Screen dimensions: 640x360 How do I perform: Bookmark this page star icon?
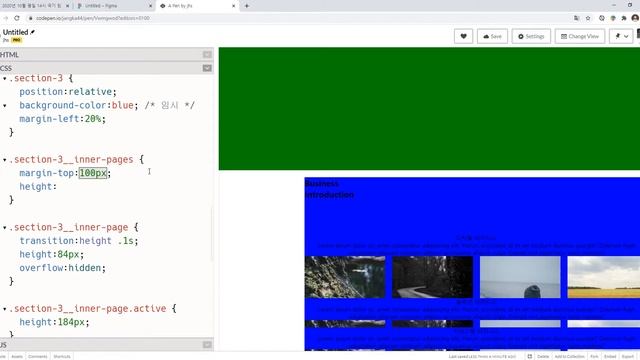pyautogui.click(x=588, y=18)
